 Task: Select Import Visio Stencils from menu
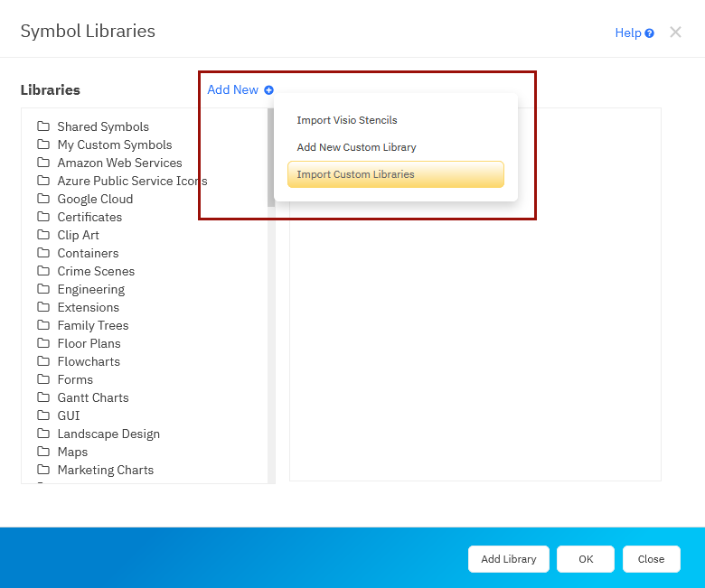(x=347, y=120)
